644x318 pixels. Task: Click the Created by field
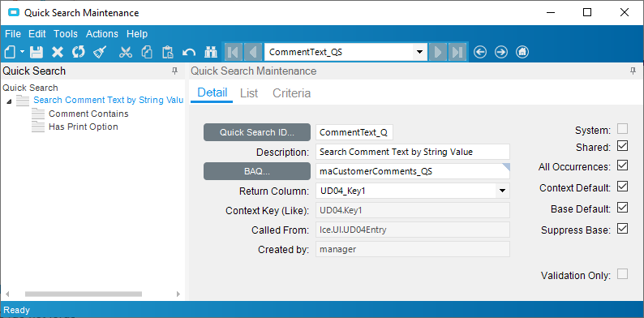click(x=413, y=249)
